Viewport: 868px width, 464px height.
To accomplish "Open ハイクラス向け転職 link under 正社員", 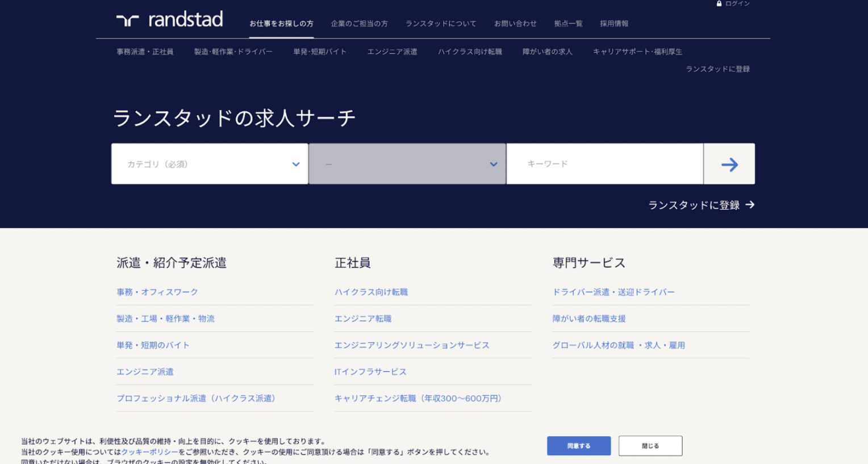I will pos(371,292).
